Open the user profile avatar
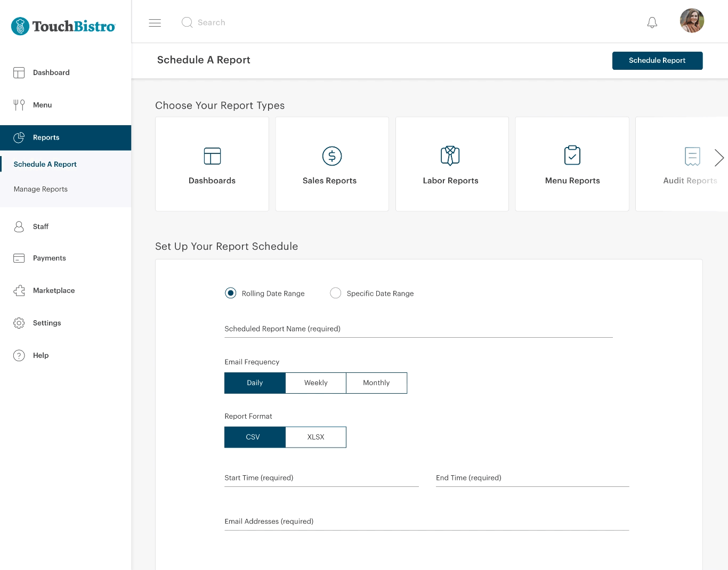Screen dimensions: 728x570 pyautogui.click(x=691, y=21)
